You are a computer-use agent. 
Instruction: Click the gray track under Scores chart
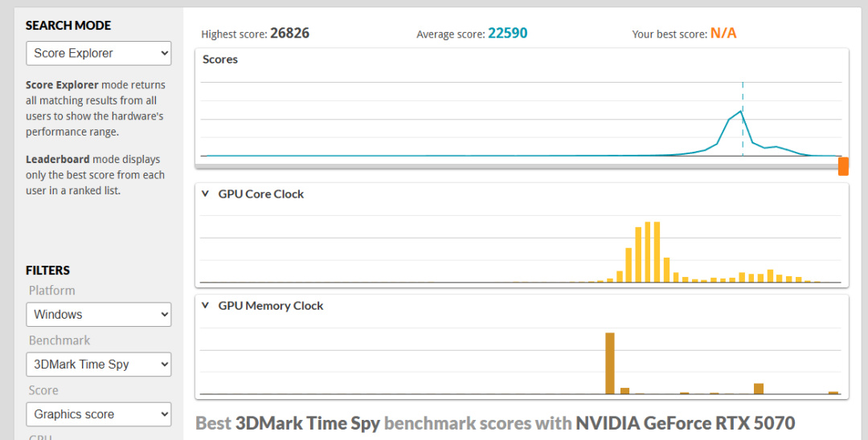[514, 166]
